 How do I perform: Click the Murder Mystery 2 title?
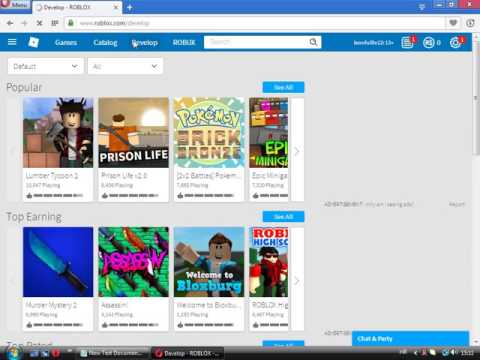(x=51, y=305)
